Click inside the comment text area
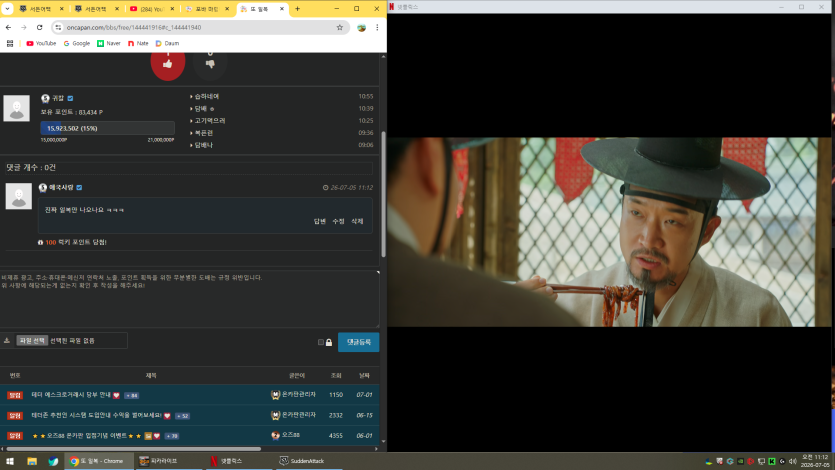835x470 pixels. coord(190,299)
